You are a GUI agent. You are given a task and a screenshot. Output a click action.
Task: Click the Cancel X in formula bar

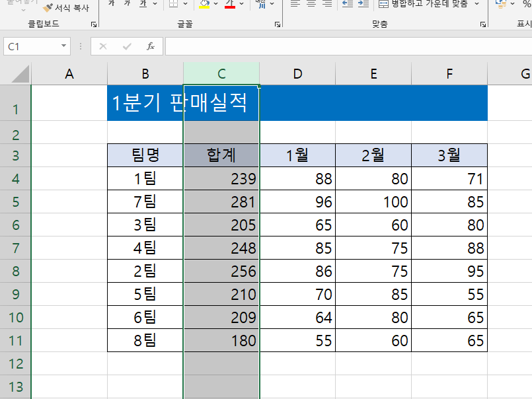click(103, 46)
